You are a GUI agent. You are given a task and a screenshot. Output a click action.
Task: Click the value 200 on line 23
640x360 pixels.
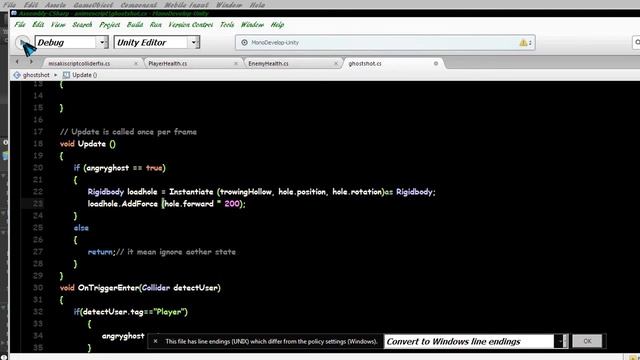point(232,204)
